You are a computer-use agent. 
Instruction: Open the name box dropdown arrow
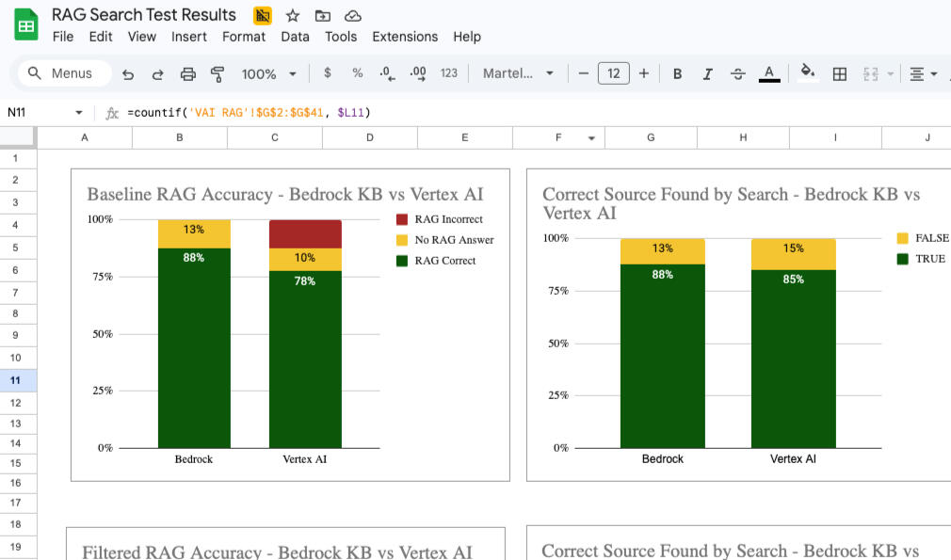pyautogui.click(x=79, y=112)
